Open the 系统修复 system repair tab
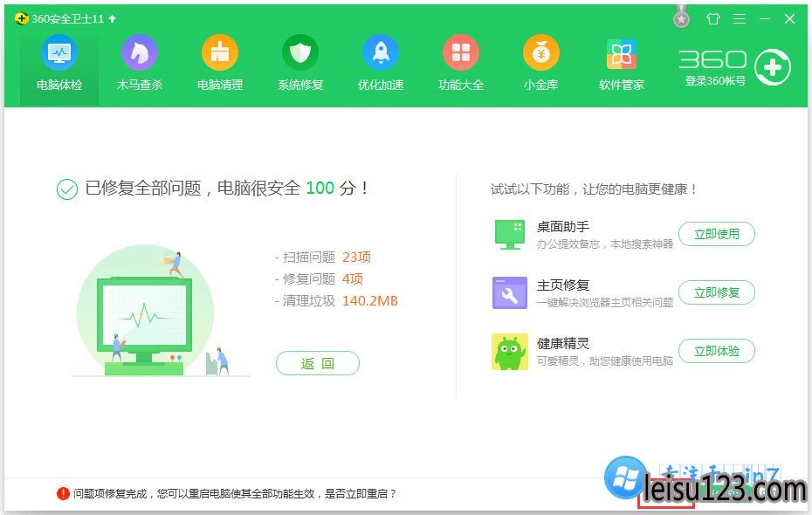The image size is (812, 515). (x=300, y=63)
